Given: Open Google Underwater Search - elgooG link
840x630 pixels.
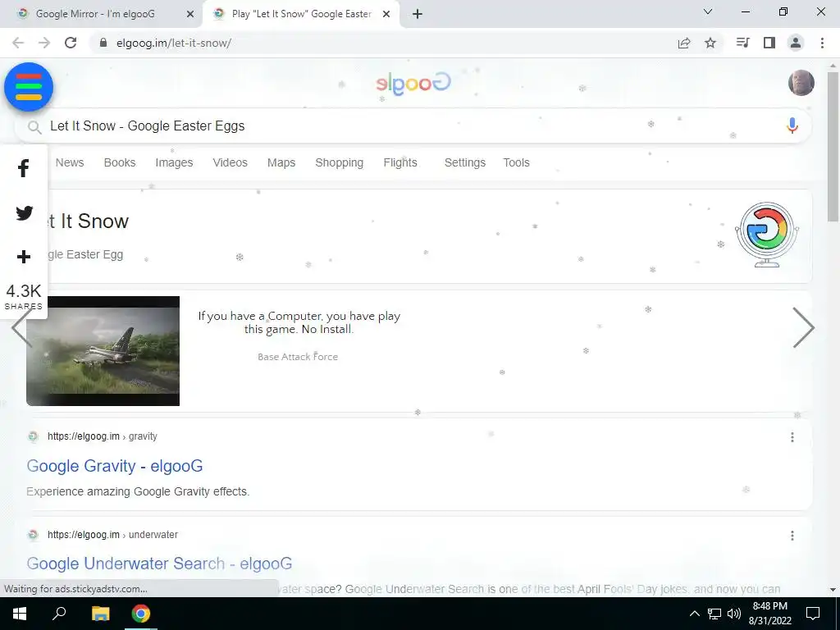Looking at the screenshot, I should [159, 563].
